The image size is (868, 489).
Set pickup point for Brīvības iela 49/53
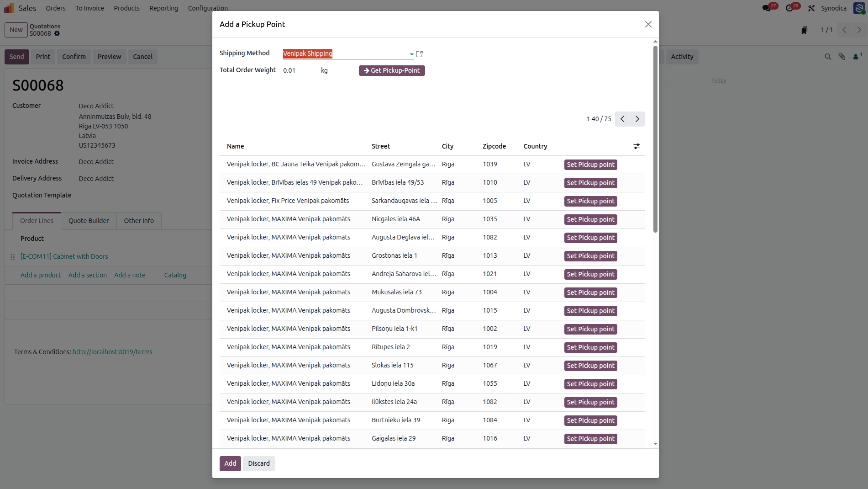coord(590,183)
